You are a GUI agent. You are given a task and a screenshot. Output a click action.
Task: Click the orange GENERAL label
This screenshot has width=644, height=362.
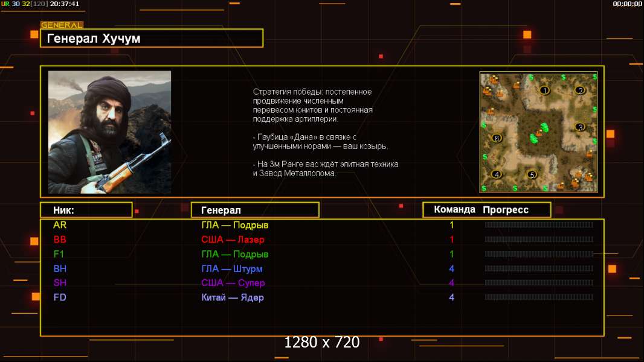(x=62, y=25)
